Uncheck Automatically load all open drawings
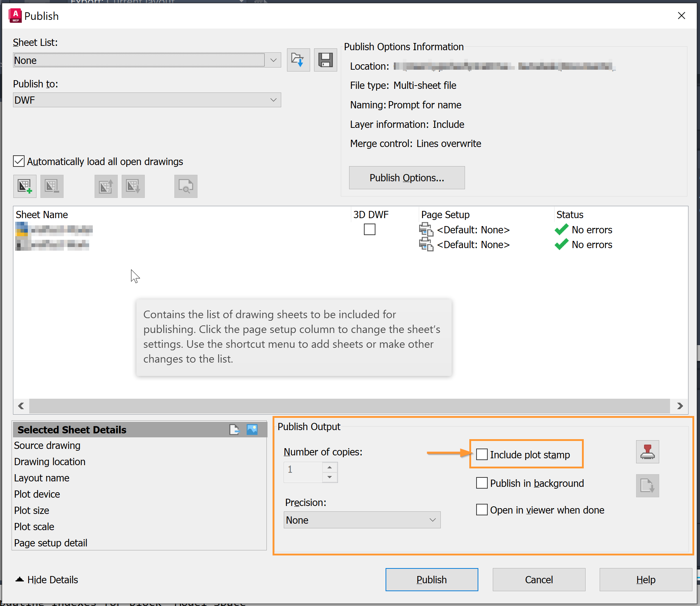 click(19, 161)
